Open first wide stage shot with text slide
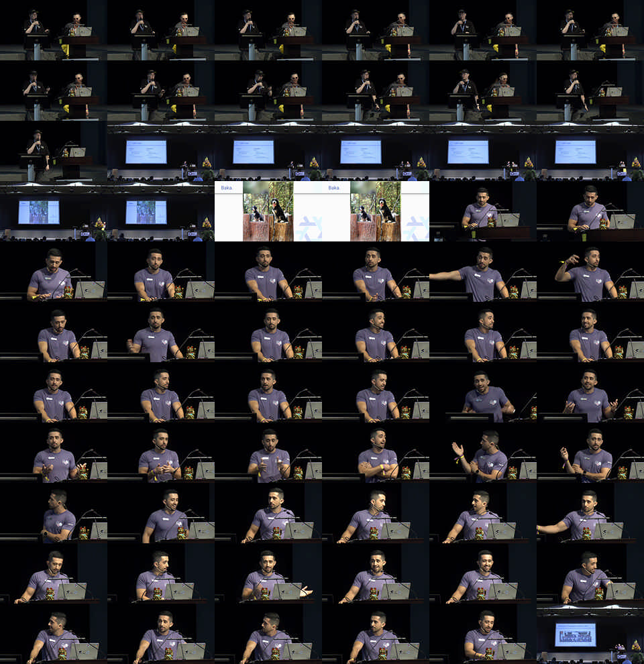The image size is (644, 664). (x=161, y=151)
